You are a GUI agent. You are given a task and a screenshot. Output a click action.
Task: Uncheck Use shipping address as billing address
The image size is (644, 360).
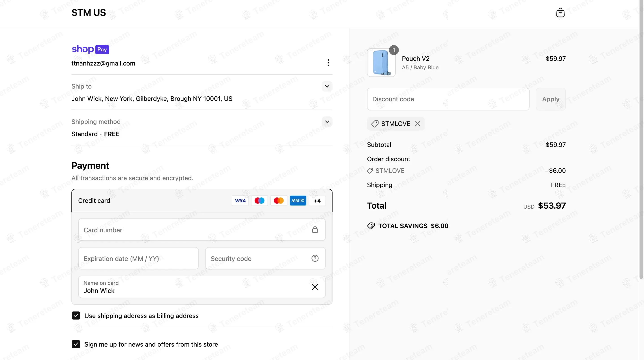(x=76, y=316)
